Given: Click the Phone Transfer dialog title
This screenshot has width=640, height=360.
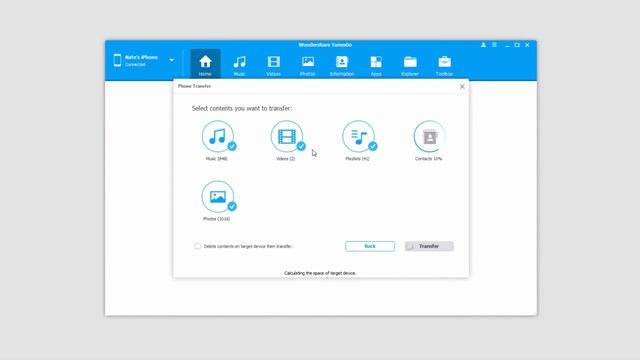Looking at the screenshot, I should [194, 86].
